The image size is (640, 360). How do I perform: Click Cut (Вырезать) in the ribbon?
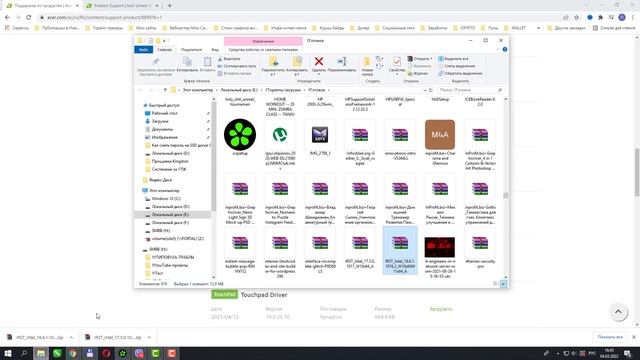(x=229, y=59)
